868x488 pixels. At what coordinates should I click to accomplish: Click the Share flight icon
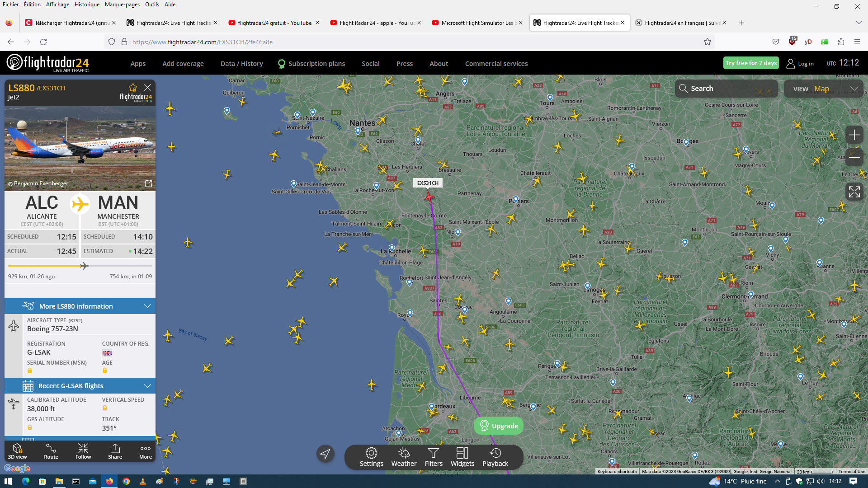[115, 451]
